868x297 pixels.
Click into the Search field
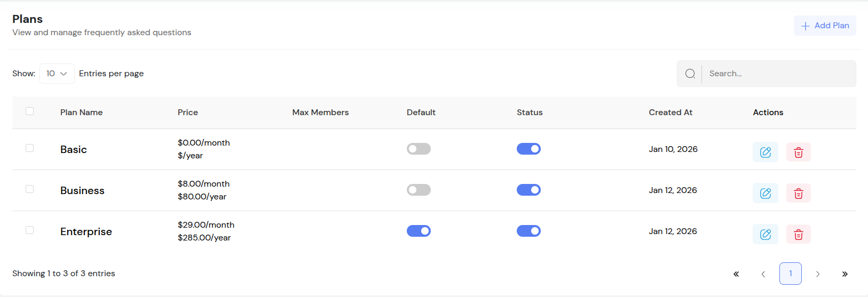pos(777,74)
